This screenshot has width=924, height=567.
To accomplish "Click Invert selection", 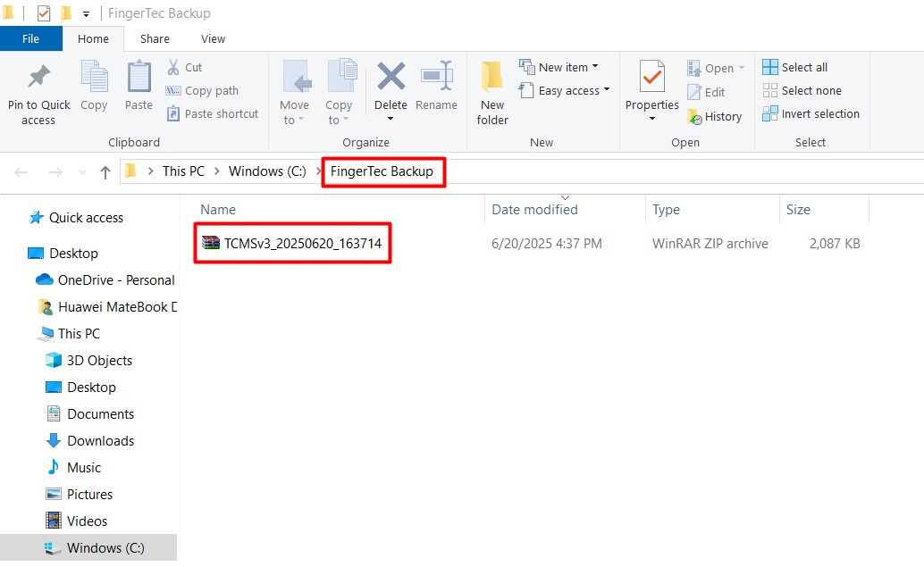I will click(811, 113).
